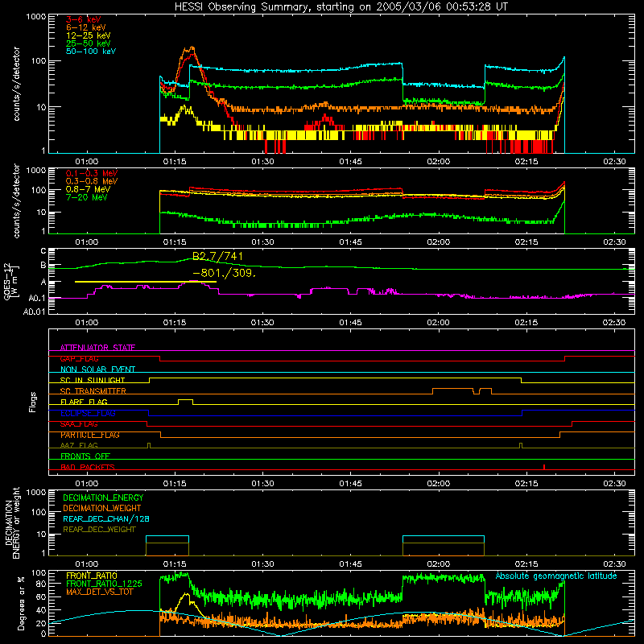644x644 pixels.
Task: Click the 0.3-0.8 MeV legend label
Action: pos(92,181)
